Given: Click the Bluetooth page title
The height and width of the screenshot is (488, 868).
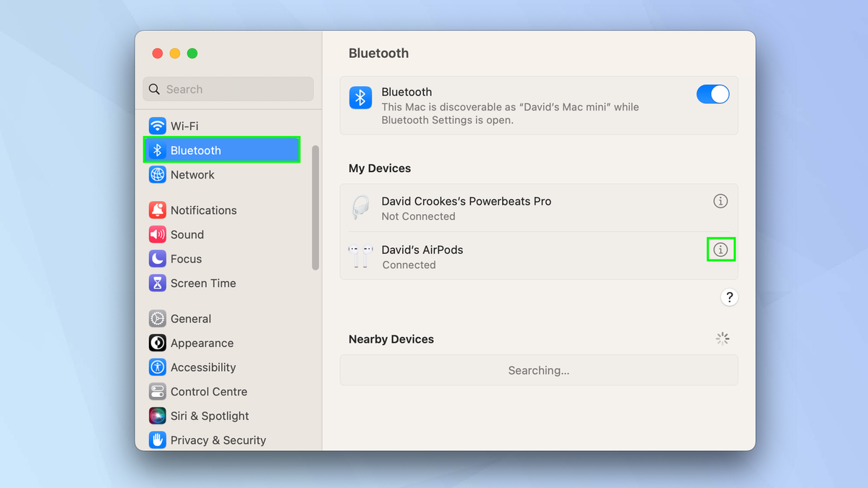Looking at the screenshot, I should click(x=378, y=53).
